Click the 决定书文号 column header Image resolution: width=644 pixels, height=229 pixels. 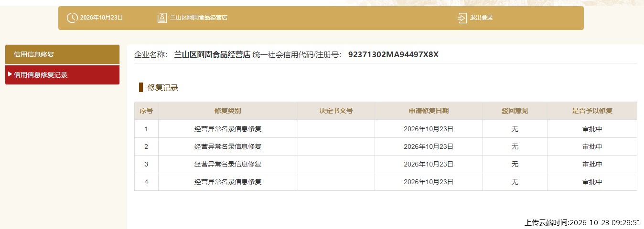click(x=336, y=111)
